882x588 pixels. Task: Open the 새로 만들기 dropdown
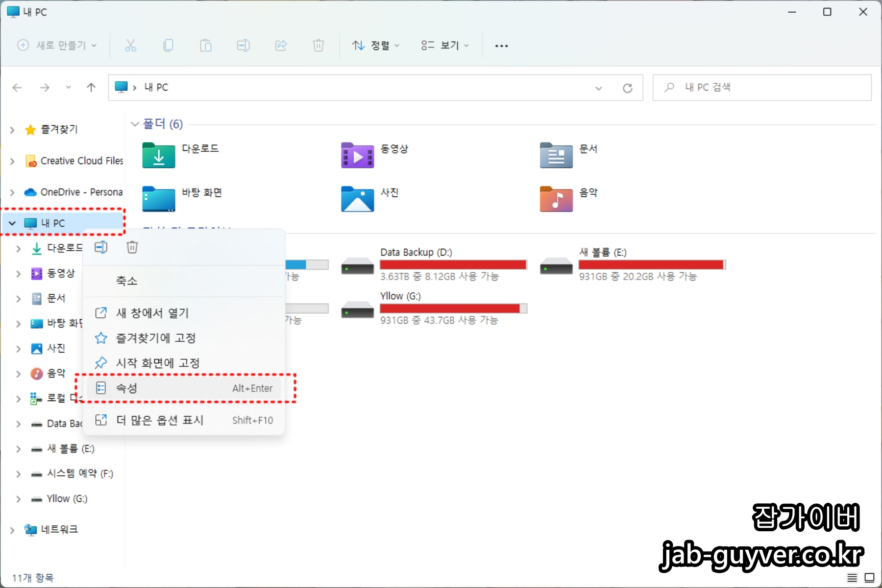pyautogui.click(x=57, y=46)
